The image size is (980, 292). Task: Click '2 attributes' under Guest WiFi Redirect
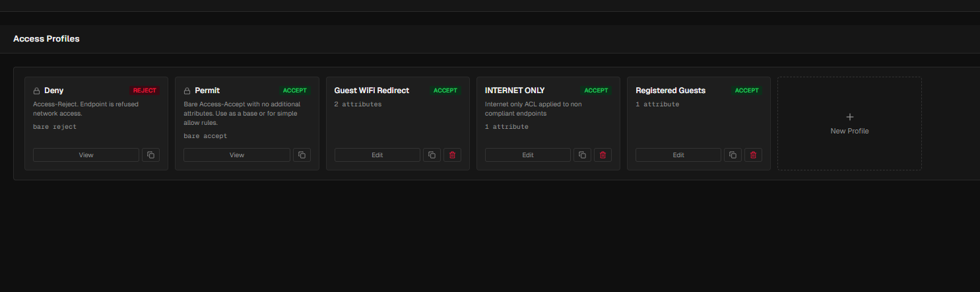358,104
